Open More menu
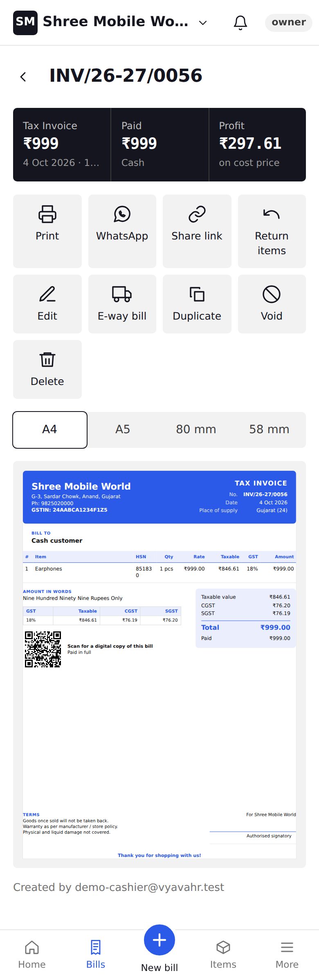Image resolution: width=319 pixels, height=980 pixels. coord(287,955)
